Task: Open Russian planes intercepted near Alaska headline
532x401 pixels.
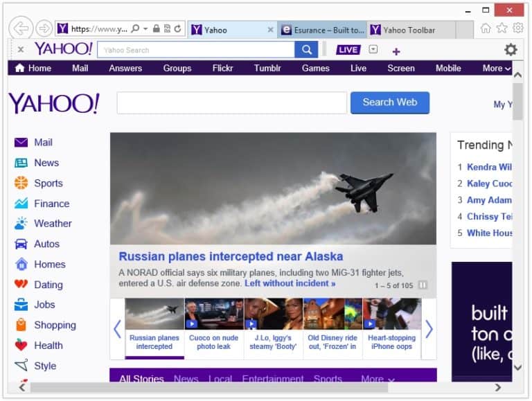Action: pyautogui.click(x=231, y=256)
